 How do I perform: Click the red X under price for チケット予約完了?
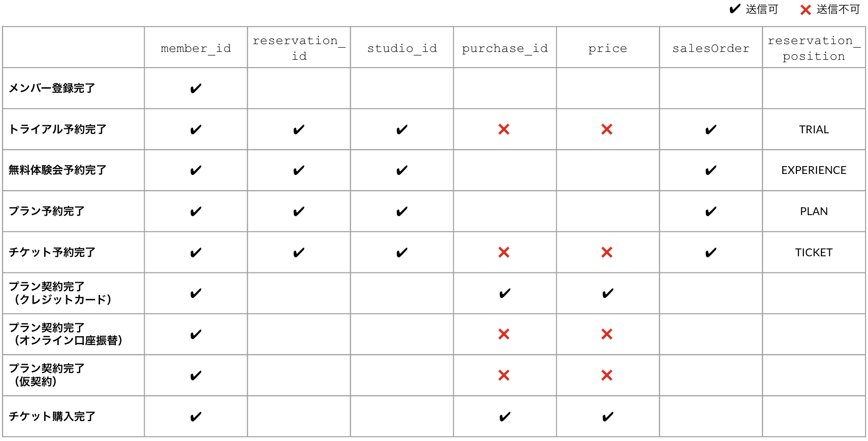[607, 252]
